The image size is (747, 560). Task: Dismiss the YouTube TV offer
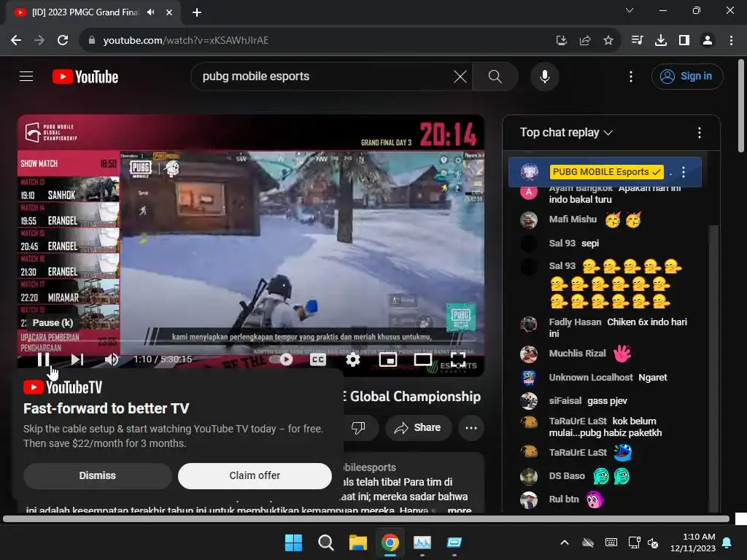[x=97, y=475]
